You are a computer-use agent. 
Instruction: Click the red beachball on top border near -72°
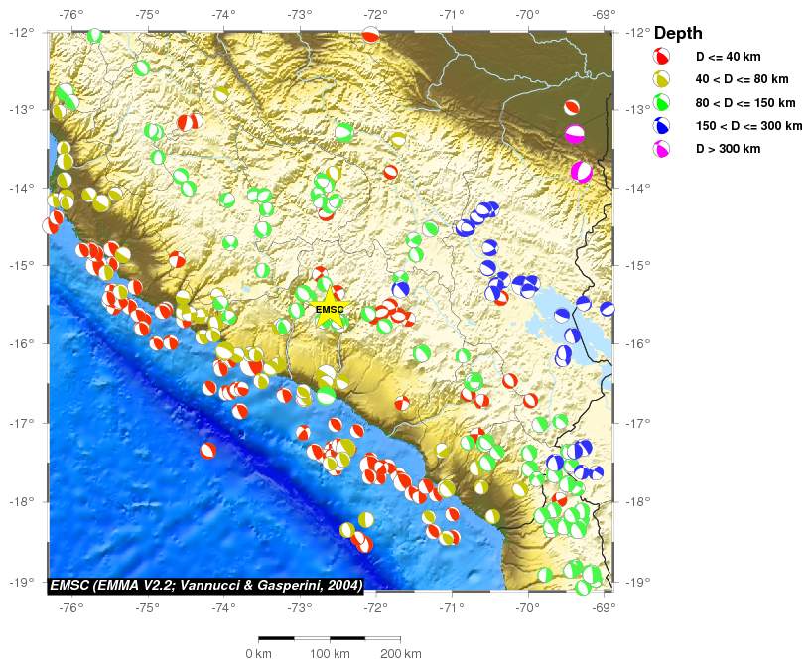[370, 35]
